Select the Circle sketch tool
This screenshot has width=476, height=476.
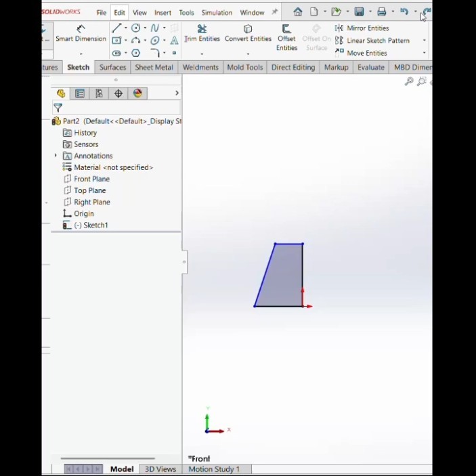tap(135, 28)
